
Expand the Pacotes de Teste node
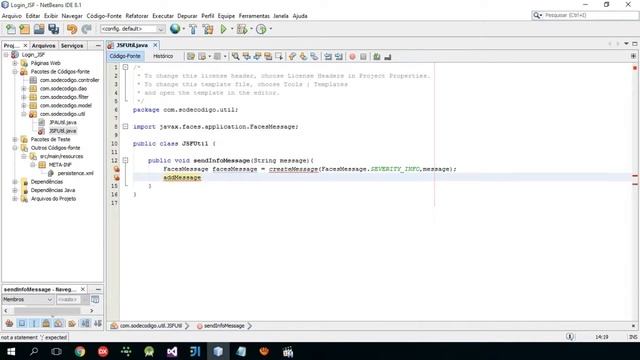pos(15,140)
